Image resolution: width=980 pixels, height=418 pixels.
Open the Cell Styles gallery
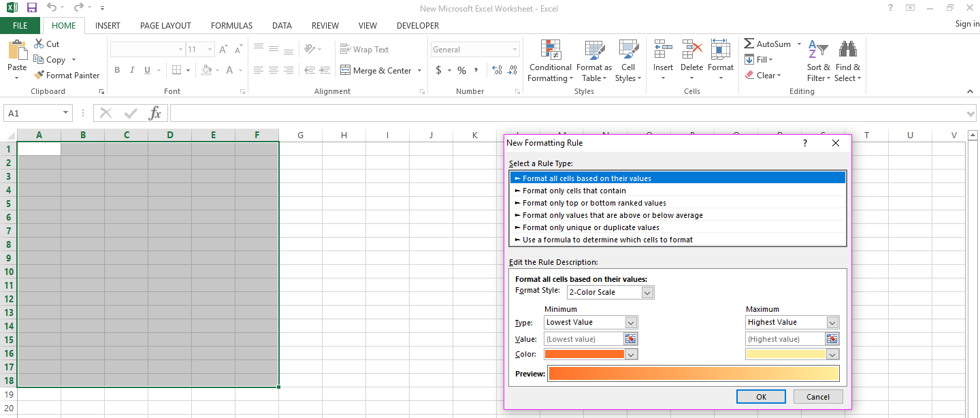tap(628, 60)
